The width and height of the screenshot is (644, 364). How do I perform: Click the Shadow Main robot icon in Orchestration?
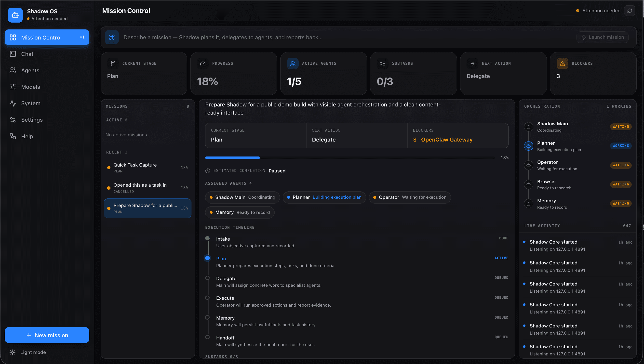[x=528, y=127]
